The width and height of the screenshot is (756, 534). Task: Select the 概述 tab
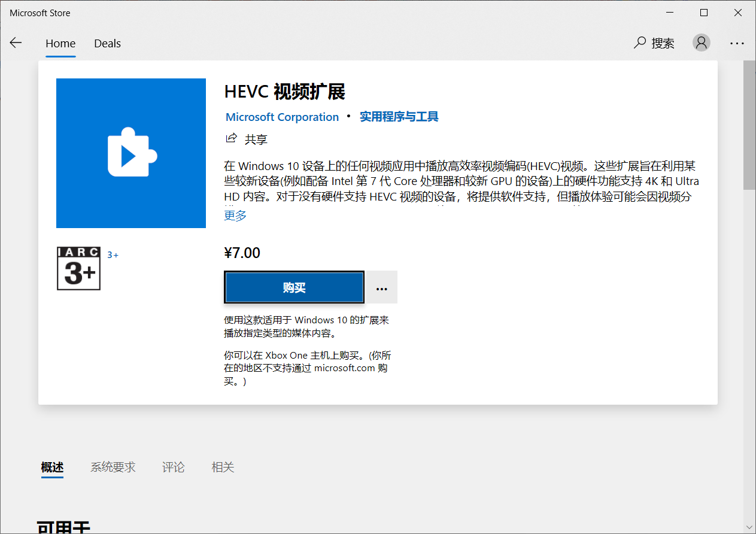(52, 467)
